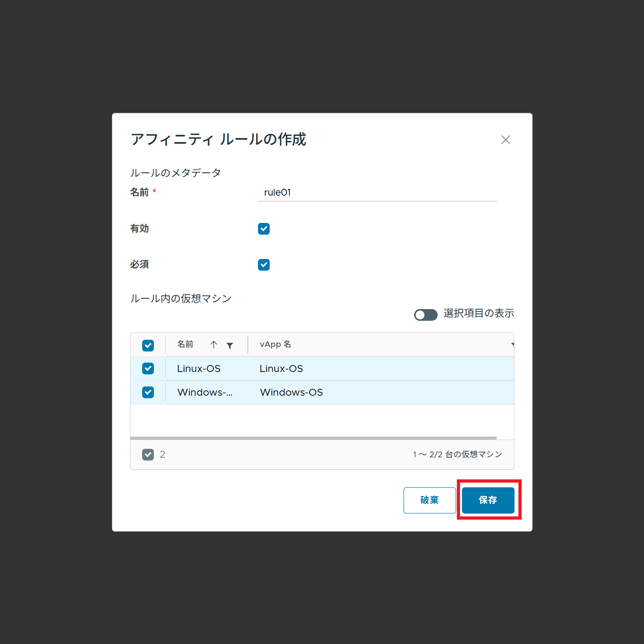Viewport: 644px width, 644px height.
Task: Uncheck the 必須 checkbox
Action: coord(264,265)
